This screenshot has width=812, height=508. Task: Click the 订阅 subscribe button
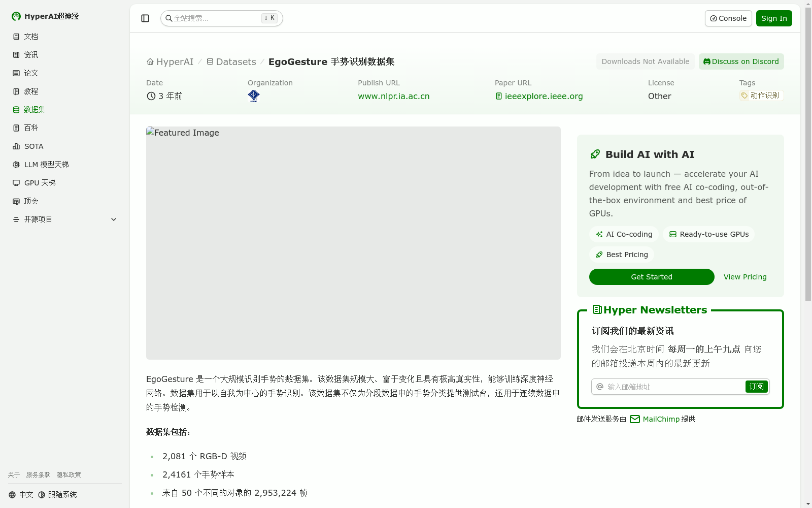(x=757, y=387)
